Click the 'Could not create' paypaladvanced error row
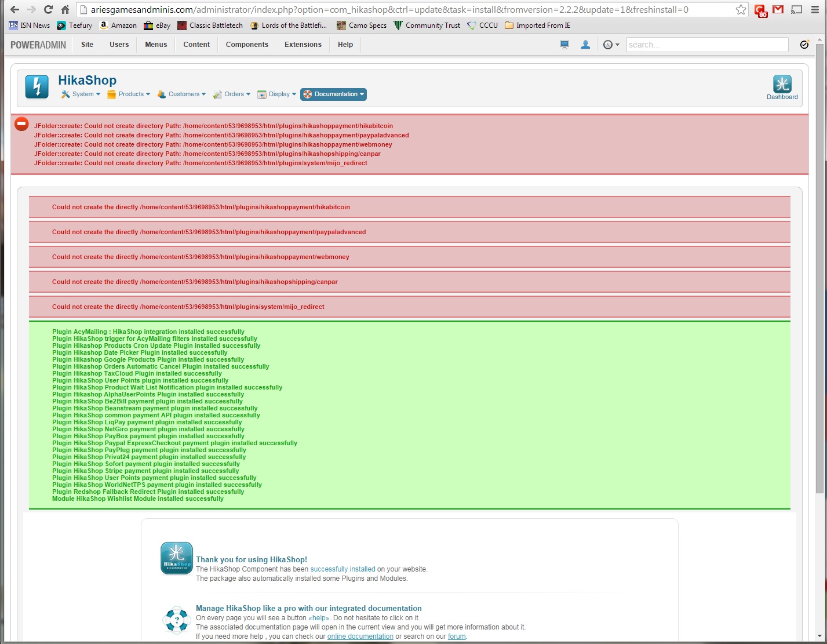This screenshot has height=644, width=827. pyautogui.click(x=410, y=232)
